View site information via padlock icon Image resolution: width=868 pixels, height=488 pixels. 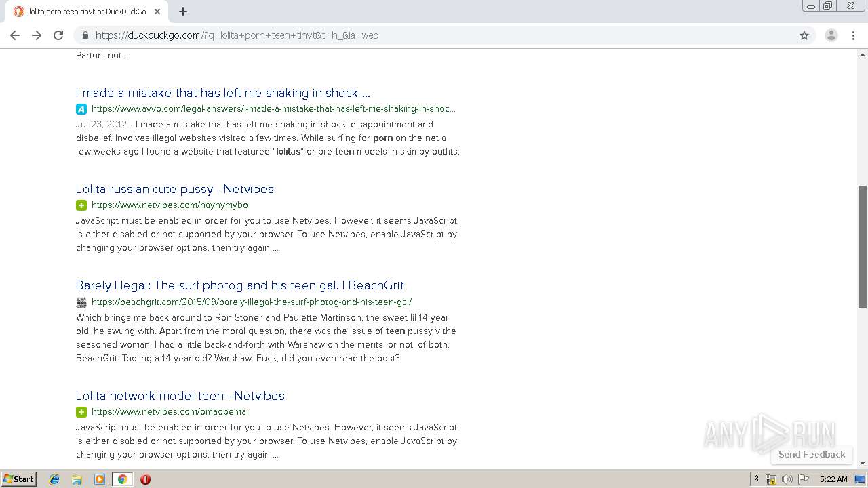coord(85,35)
